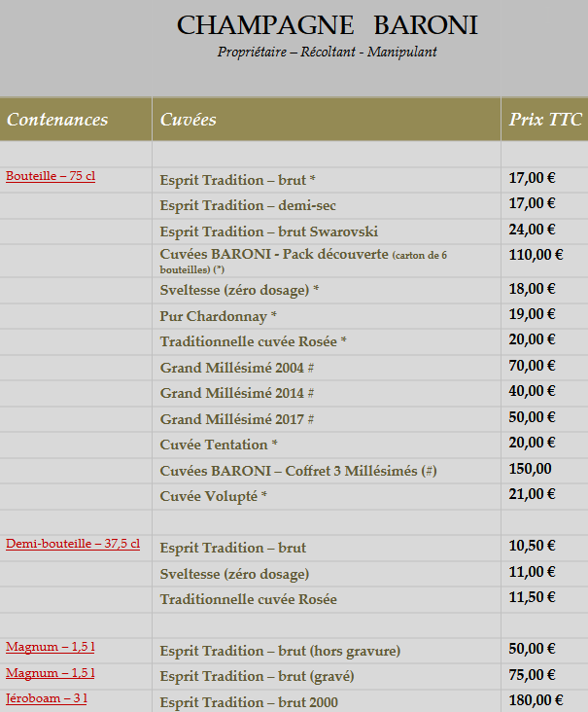Click the "70,00 €" Millésimé 2004 price

pyautogui.click(x=532, y=366)
